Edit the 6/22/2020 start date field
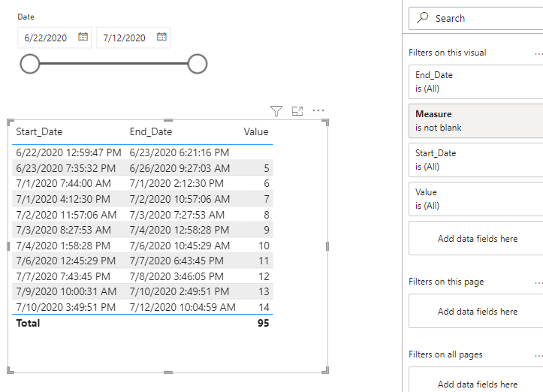 pyautogui.click(x=45, y=38)
